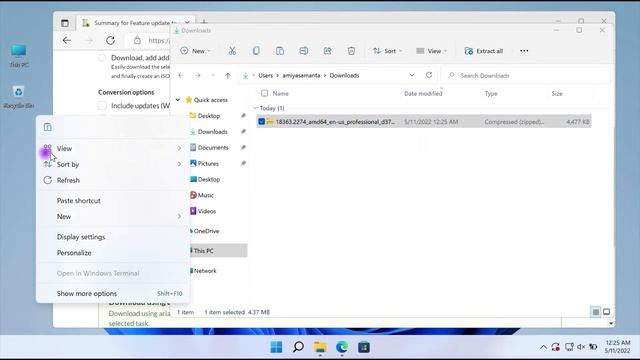
Task: Expand View submenu in context menu
Action: coord(113,149)
